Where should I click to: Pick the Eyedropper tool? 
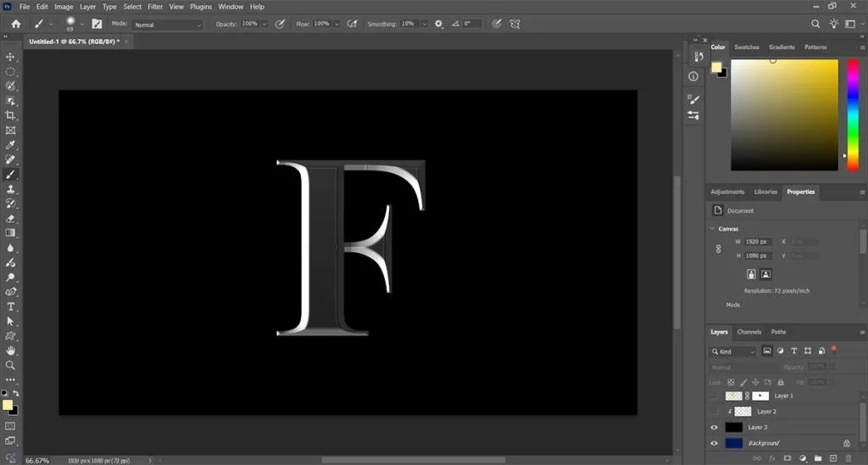click(x=11, y=145)
